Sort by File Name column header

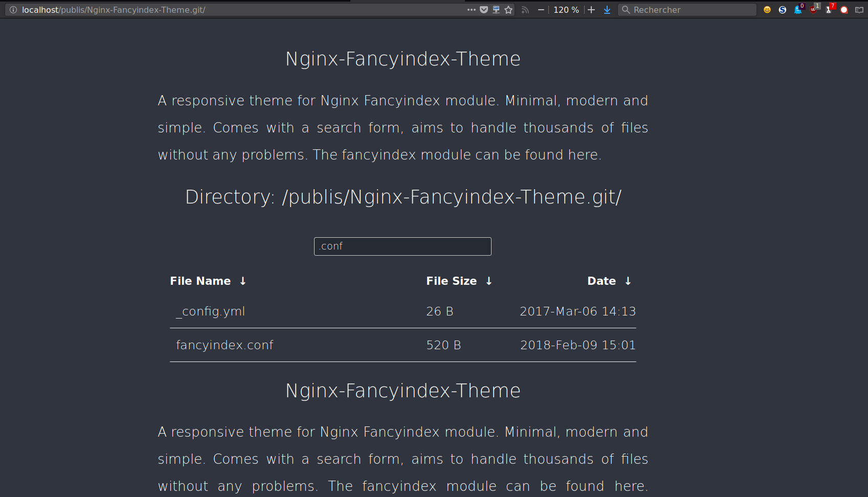click(201, 281)
